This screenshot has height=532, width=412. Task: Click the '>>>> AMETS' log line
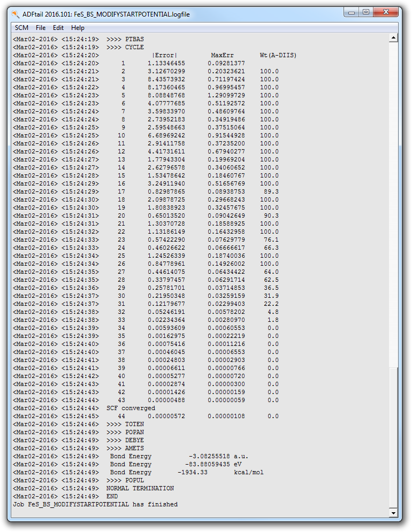click(125, 448)
